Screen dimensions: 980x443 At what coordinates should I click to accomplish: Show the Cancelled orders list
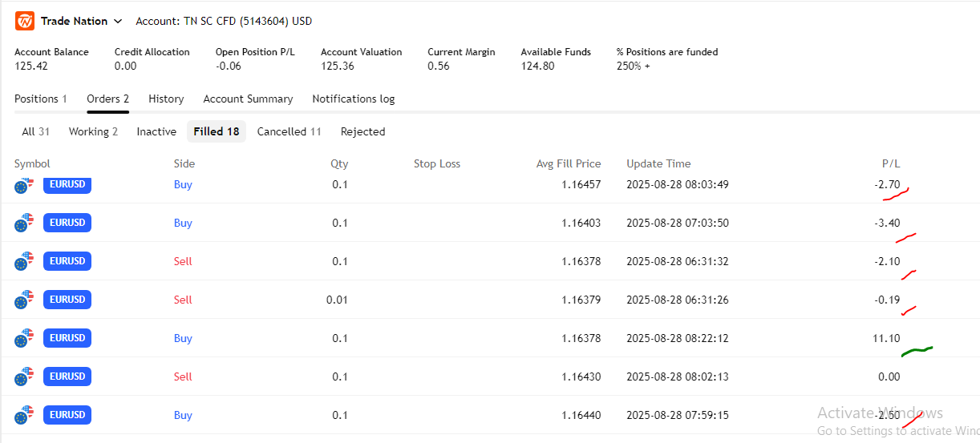289,131
